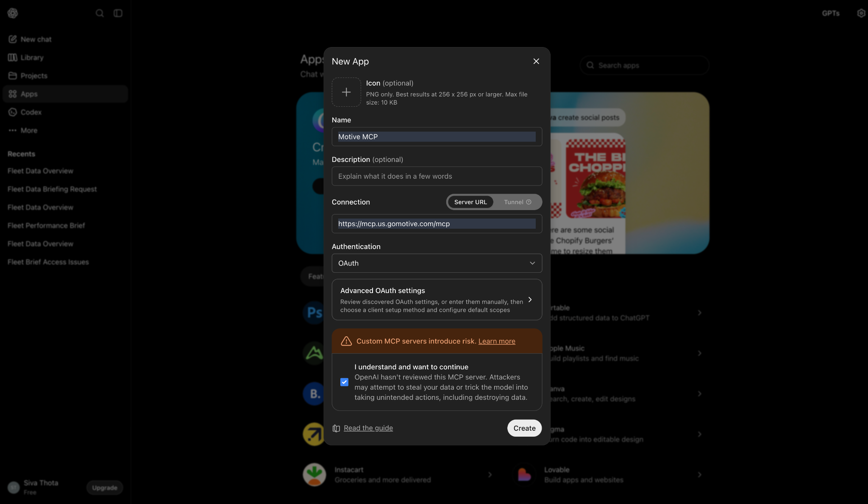Open recent chat Fleet Performance Brief
This screenshot has width=868, height=504.
pyautogui.click(x=46, y=226)
